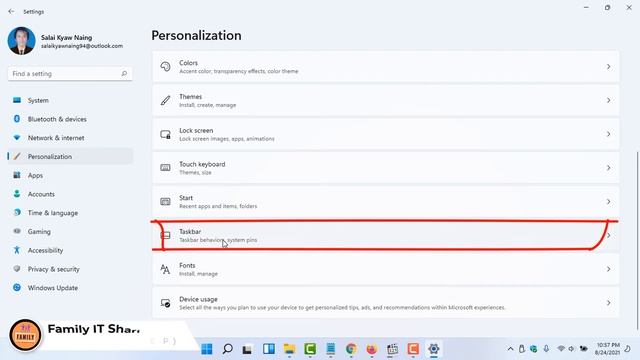Select Personalization in the sidebar
The image size is (640, 360).
coord(70,156)
